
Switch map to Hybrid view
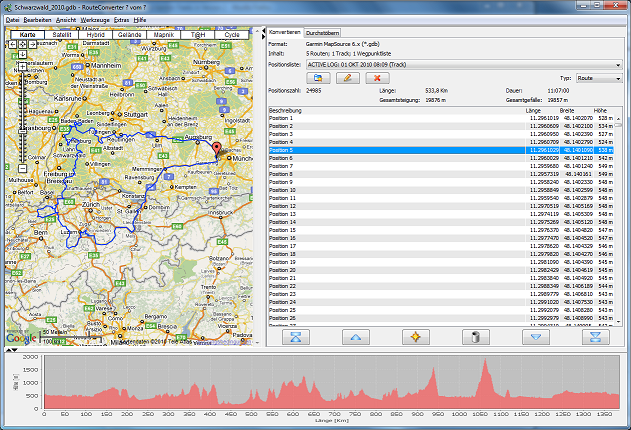coord(95,35)
